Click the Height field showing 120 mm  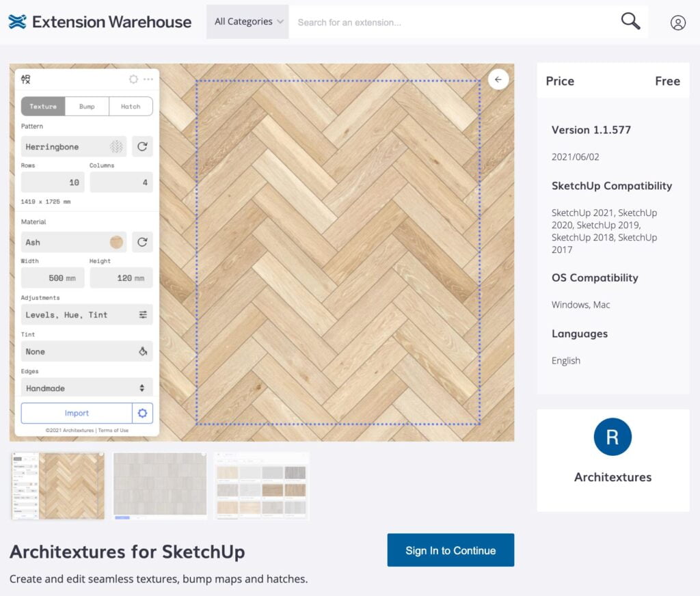[x=122, y=277]
